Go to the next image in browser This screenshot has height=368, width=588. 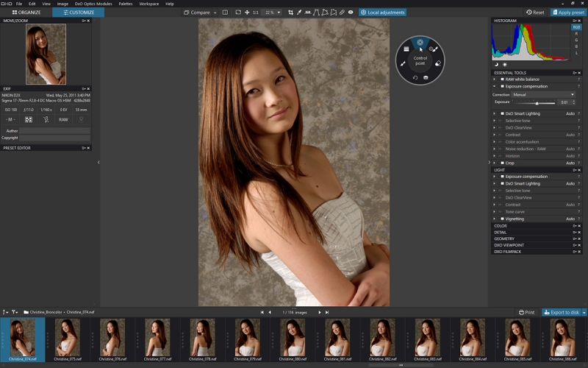(320, 312)
